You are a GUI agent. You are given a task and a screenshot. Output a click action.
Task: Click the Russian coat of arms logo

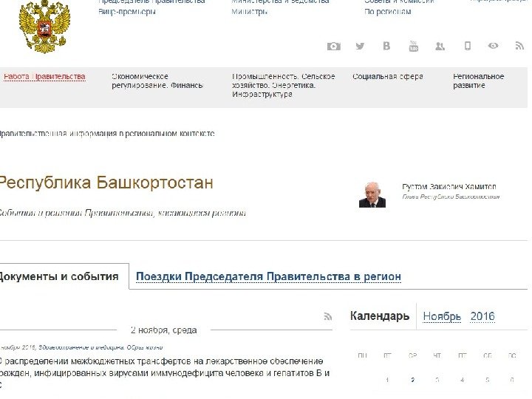44,25
